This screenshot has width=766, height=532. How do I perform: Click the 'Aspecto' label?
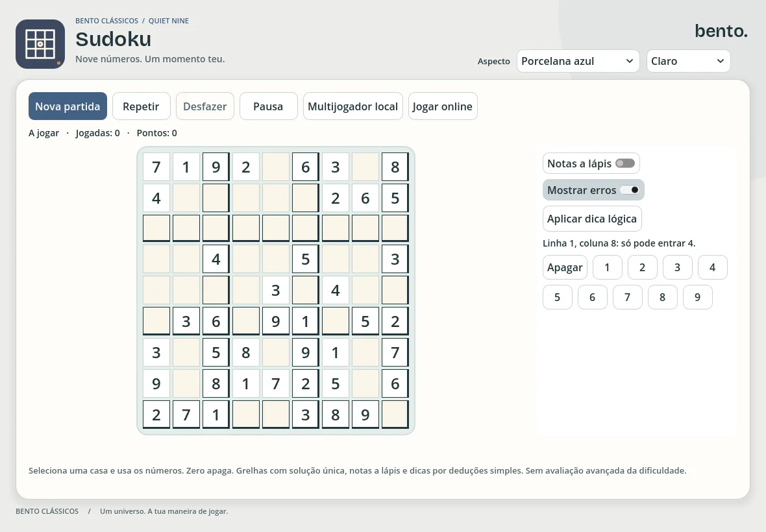coord(494,61)
